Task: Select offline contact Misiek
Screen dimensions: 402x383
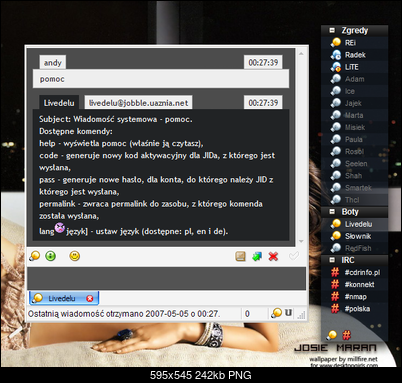Action: click(355, 127)
